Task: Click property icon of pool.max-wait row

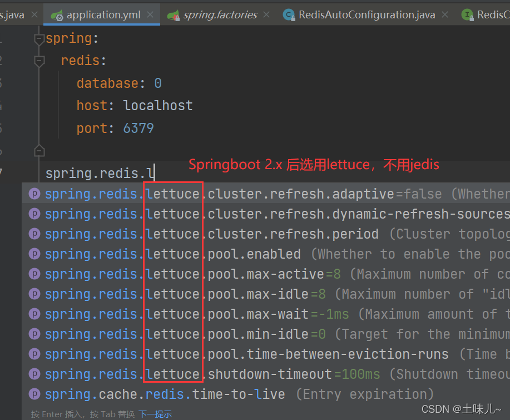Action: point(34,314)
